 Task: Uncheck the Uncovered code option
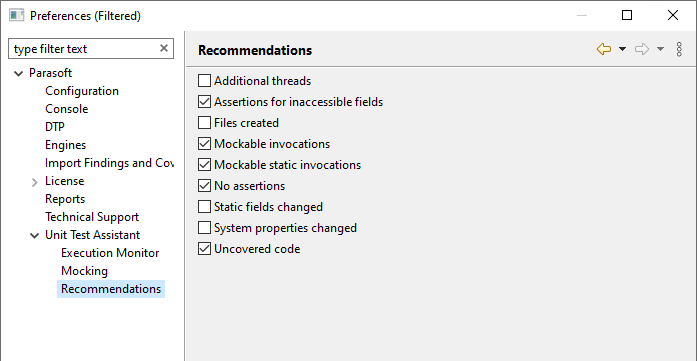click(x=204, y=249)
